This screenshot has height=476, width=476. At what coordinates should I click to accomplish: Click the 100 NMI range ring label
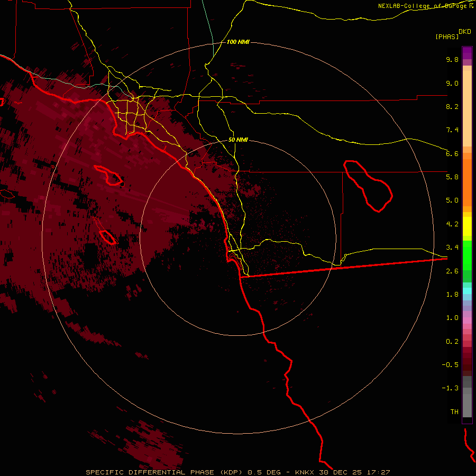(x=238, y=42)
